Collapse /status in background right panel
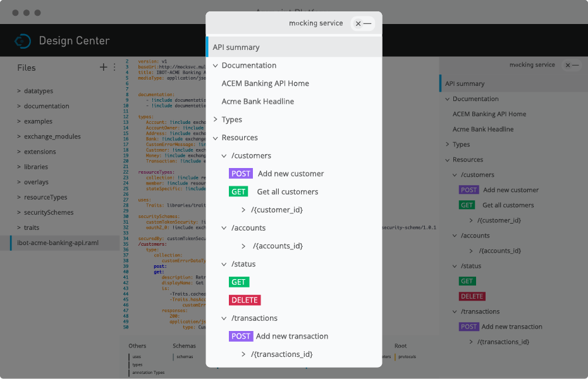588x379 pixels. pos(455,266)
